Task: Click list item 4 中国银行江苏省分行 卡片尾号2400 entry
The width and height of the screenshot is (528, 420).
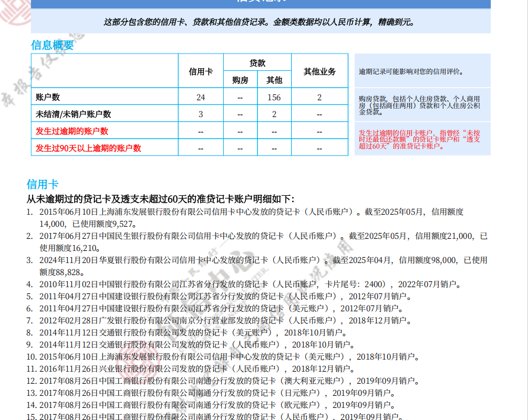Action: 244,285
